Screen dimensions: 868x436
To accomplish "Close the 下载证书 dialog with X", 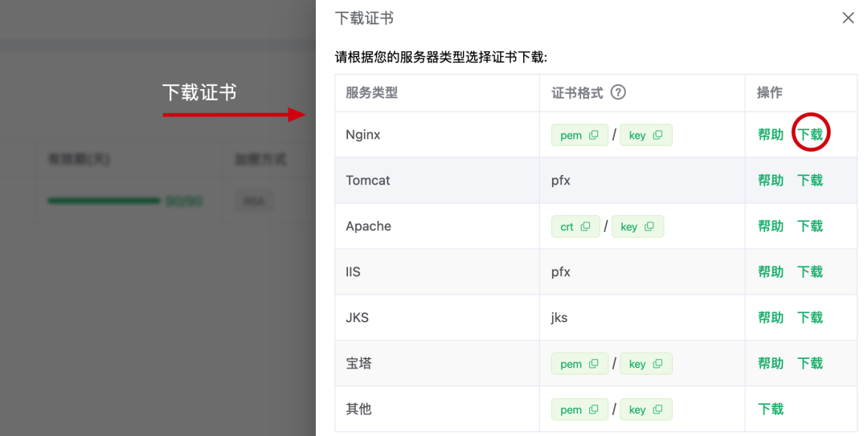I will tap(848, 18).
